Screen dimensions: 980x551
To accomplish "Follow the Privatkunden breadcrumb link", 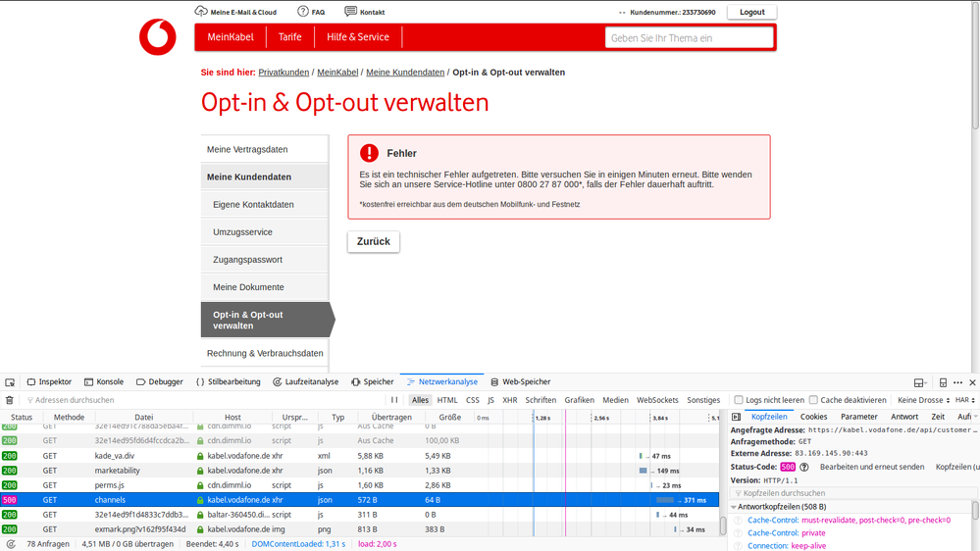I will point(284,73).
